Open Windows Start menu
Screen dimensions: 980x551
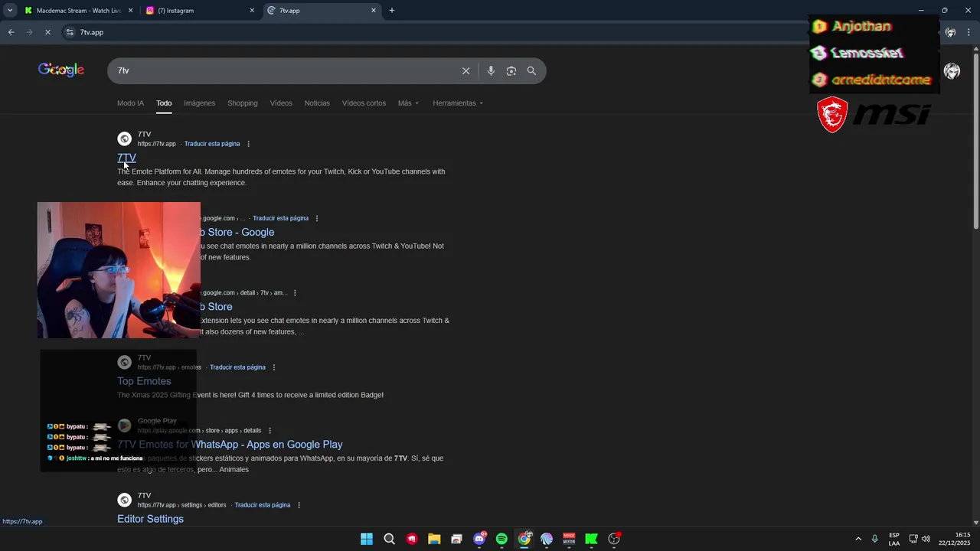(x=367, y=539)
